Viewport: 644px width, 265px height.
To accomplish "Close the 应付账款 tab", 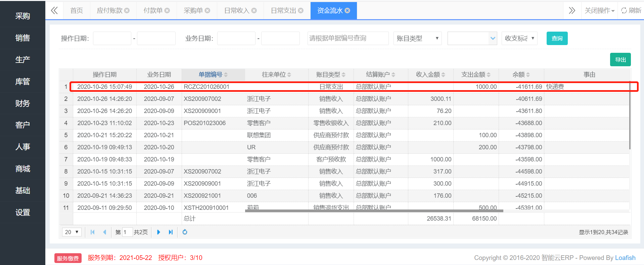I will [127, 11].
